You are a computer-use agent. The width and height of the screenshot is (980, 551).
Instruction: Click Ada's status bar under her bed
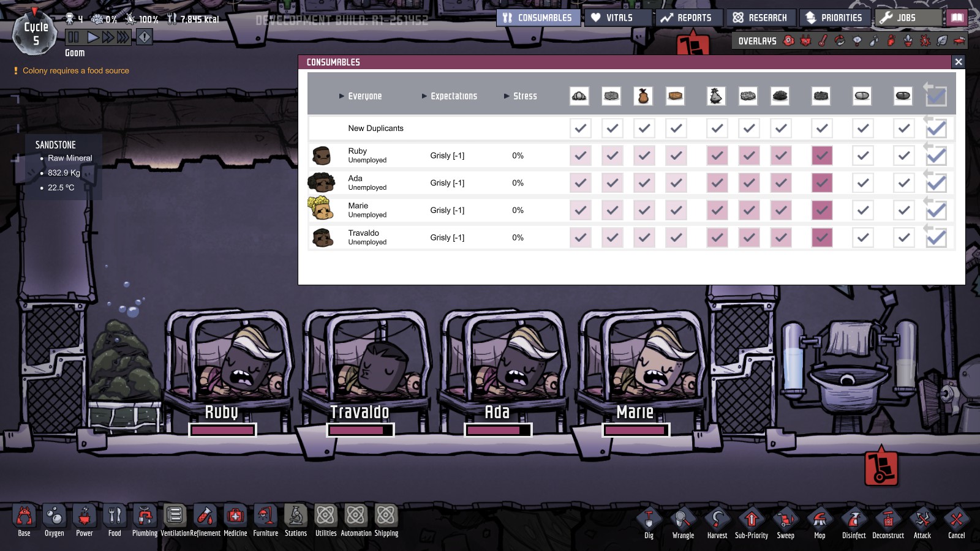pyautogui.click(x=498, y=430)
